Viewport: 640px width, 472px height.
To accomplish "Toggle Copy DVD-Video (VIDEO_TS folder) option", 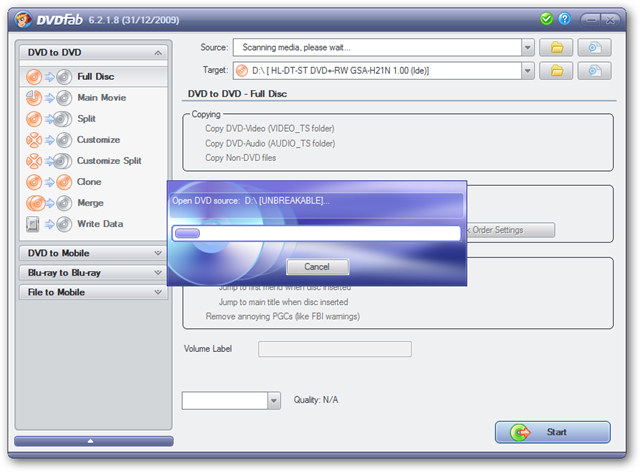I will tap(270, 129).
